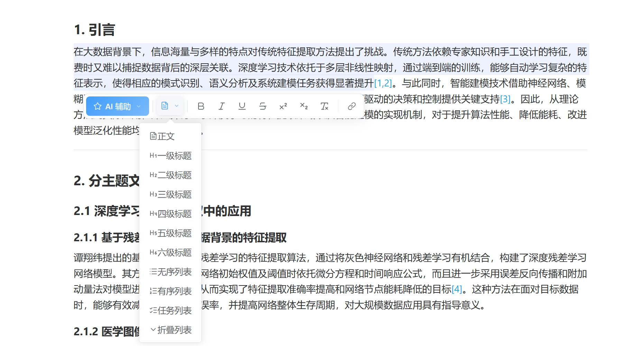Clear text formatting
The image size is (644, 346).
(x=324, y=106)
